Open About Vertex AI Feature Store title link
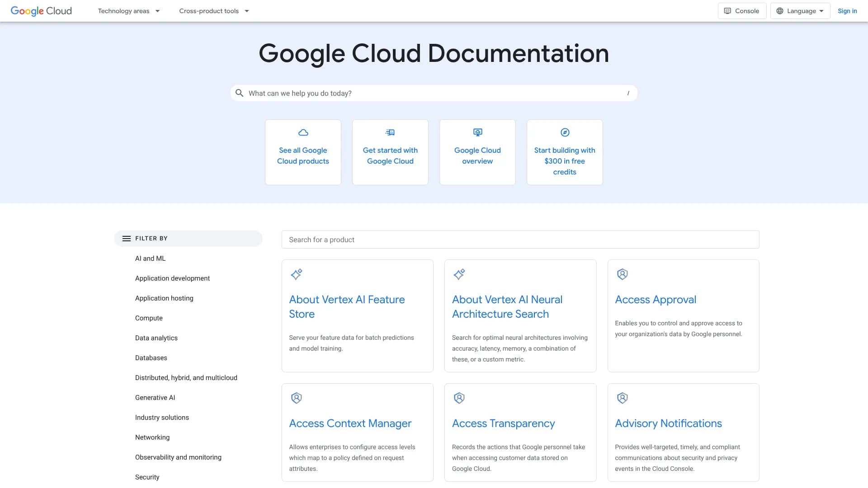Screen dimensions: 868x488 pos(347,307)
